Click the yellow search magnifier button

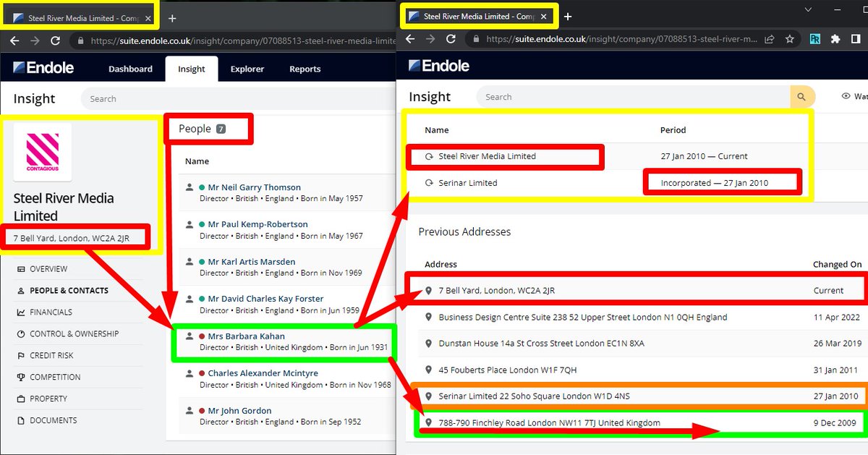click(x=802, y=97)
